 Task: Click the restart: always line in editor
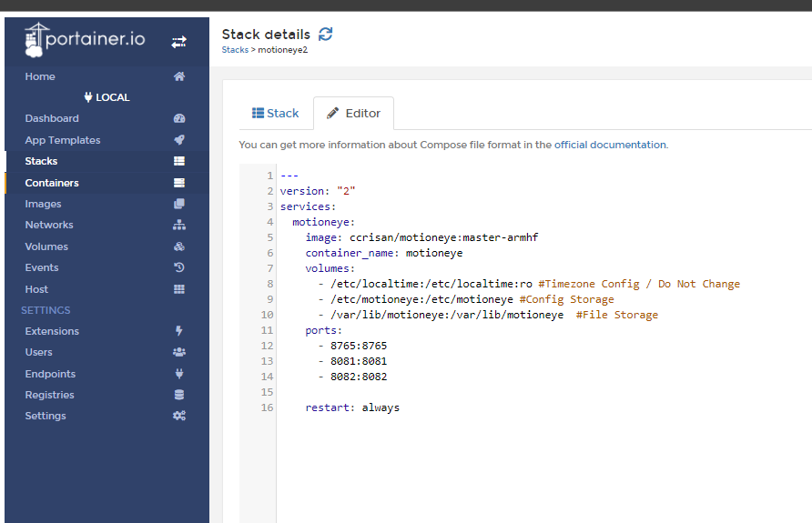click(x=352, y=407)
